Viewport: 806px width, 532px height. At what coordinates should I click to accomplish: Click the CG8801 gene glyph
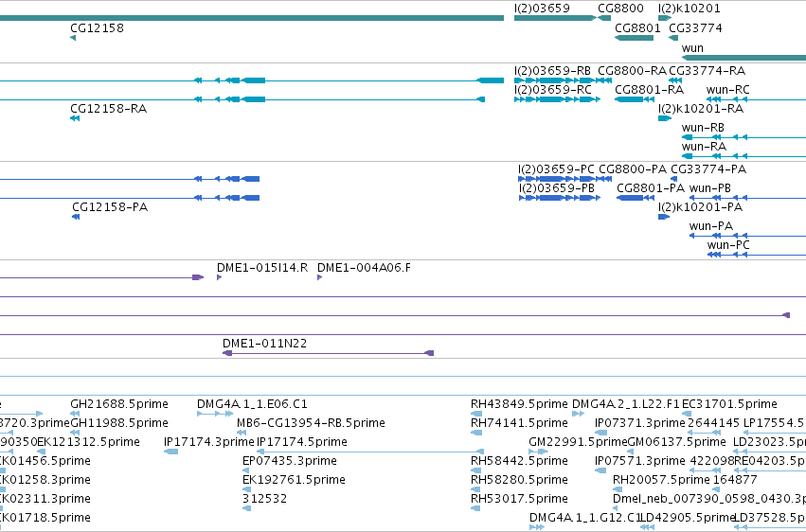634,38
